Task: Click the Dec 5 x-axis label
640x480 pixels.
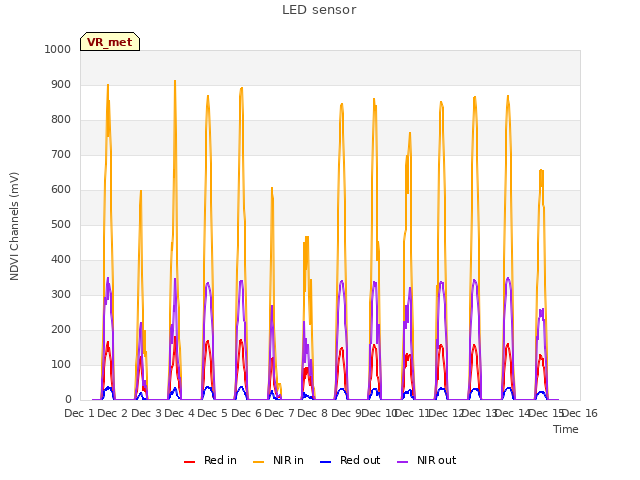Action: (x=213, y=413)
